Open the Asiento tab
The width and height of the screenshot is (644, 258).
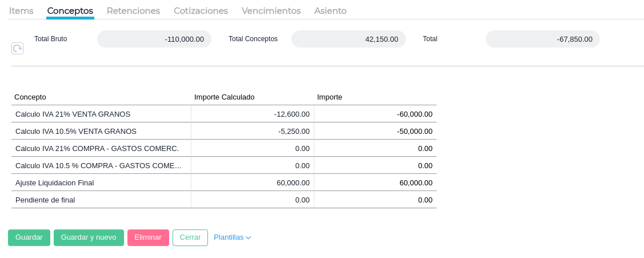pyautogui.click(x=330, y=11)
